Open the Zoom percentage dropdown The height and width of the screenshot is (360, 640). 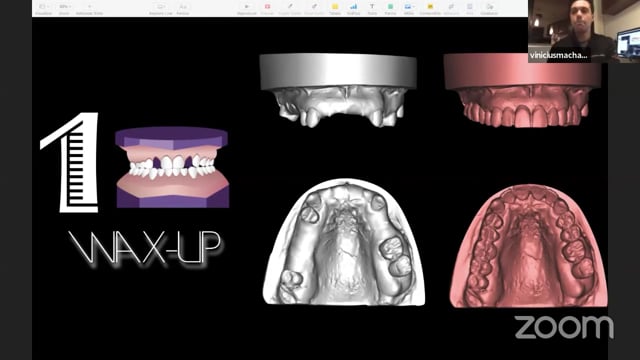point(64,7)
